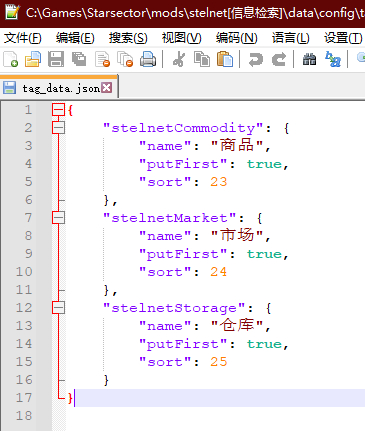This screenshot has height=431, width=365.
Task: Click line number 17 in the margin
Action: coord(24,398)
